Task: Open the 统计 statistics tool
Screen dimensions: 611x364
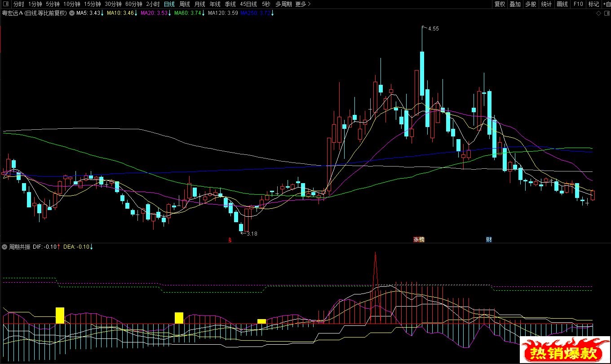Action: tap(546, 4)
